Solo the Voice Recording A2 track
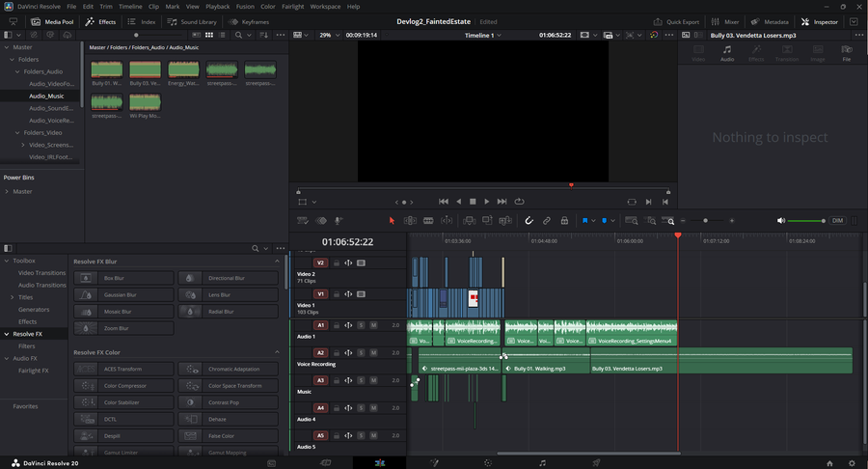 (x=361, y=353)
